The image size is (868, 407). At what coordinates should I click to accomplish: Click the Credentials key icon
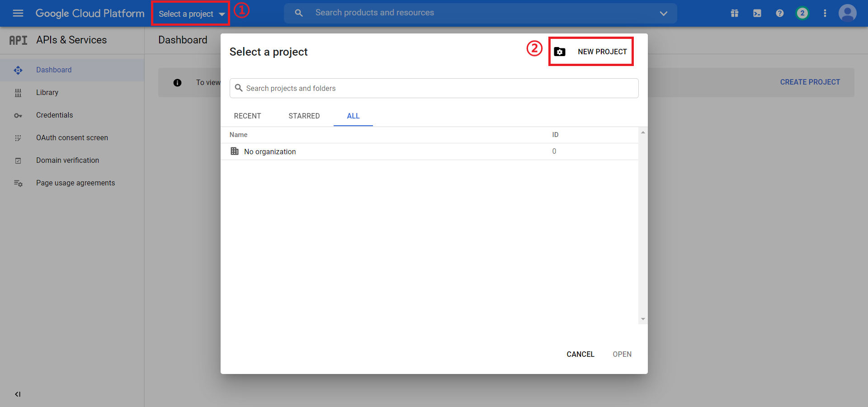tap(18, 116)
